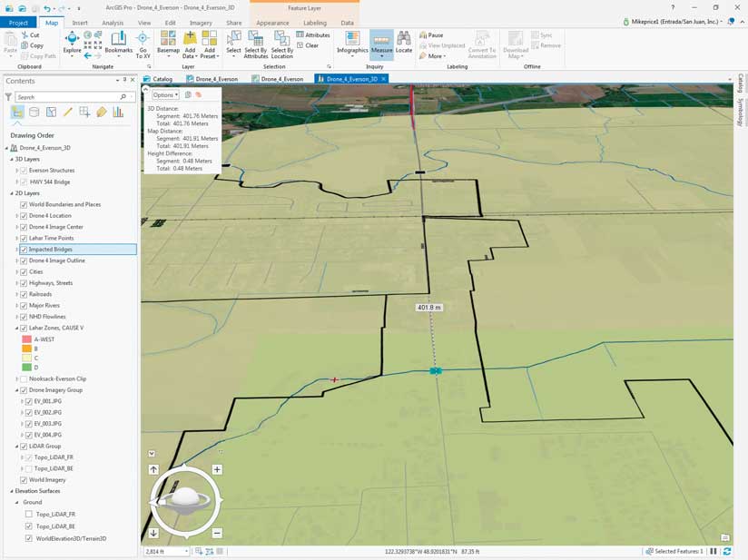Clear measurement results in Measure panel
The width and height of the screenshot is (748, 560).
coord(199,95)
